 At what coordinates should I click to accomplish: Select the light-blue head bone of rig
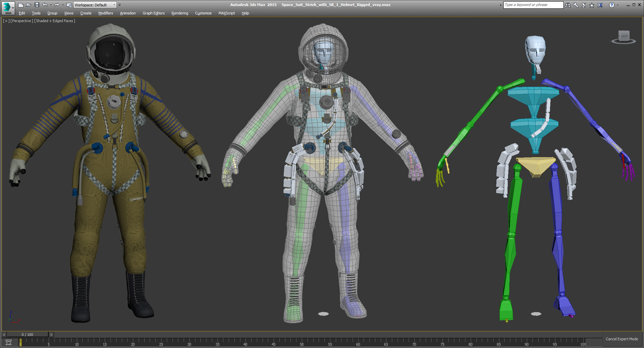535,50
